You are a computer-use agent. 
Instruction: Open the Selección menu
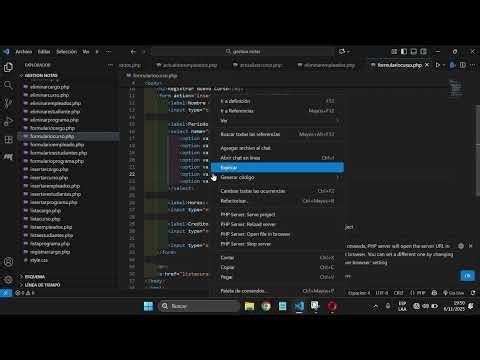(66, 52)
